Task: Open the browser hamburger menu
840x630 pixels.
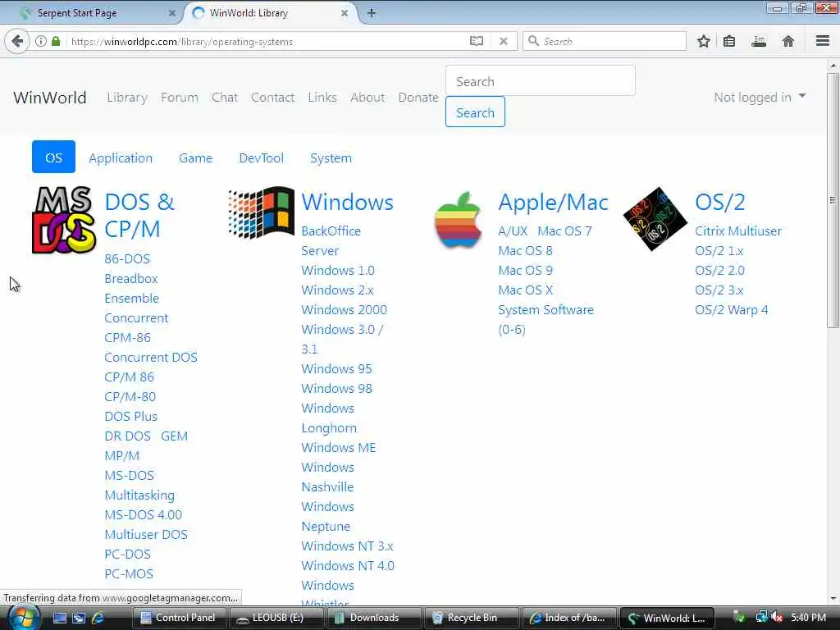Action: click(822, 41)
